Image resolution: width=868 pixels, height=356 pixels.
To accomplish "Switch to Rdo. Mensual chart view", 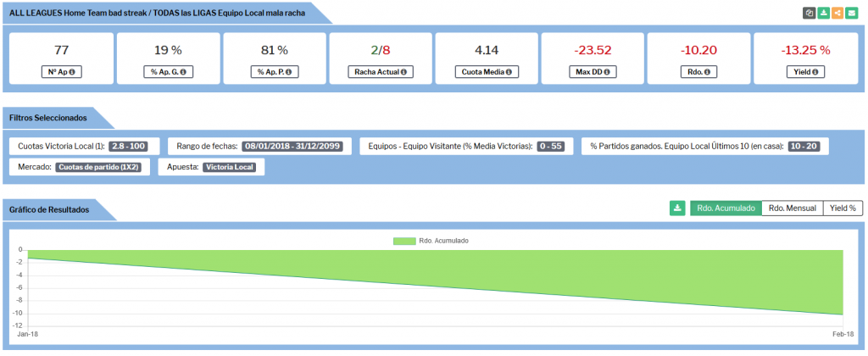I will 793,208.
